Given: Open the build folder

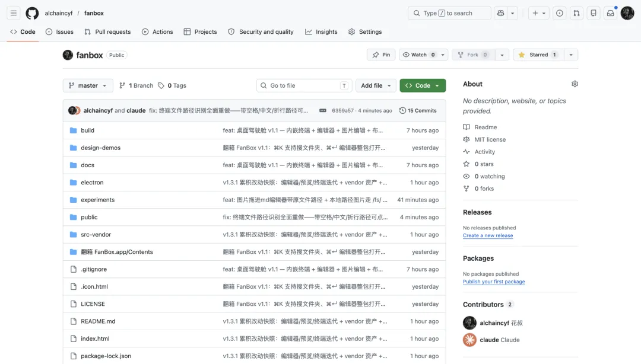Looking at the screenshot, I should [87, 130].
